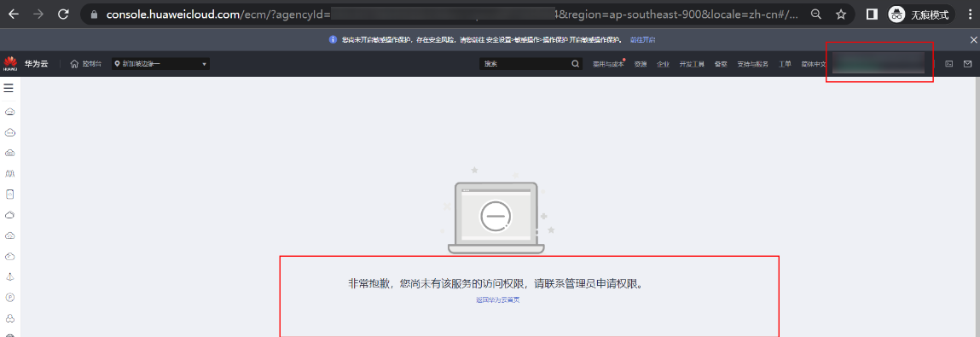Open the 工单 menu
The image size is (980, 337).
(x=785, y=64)
